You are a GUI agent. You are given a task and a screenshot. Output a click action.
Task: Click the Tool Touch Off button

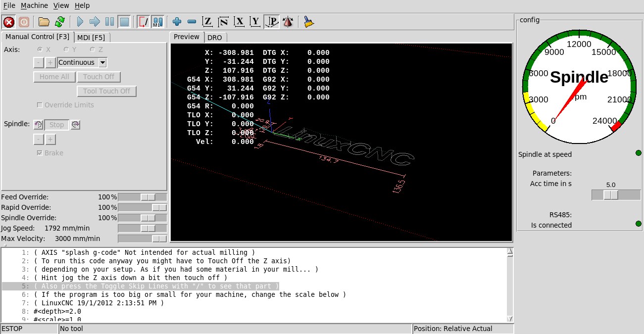pos(106,91)
